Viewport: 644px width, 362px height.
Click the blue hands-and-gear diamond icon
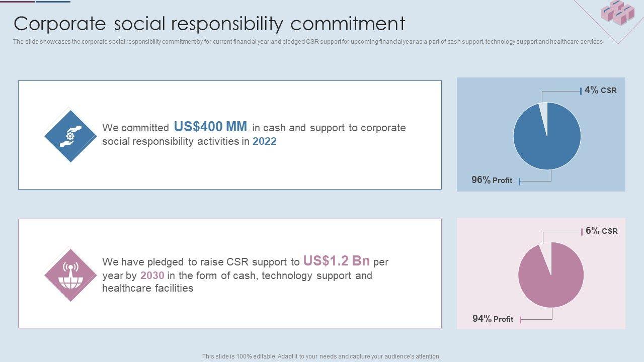pyautogui.click(x=70, y=136)
